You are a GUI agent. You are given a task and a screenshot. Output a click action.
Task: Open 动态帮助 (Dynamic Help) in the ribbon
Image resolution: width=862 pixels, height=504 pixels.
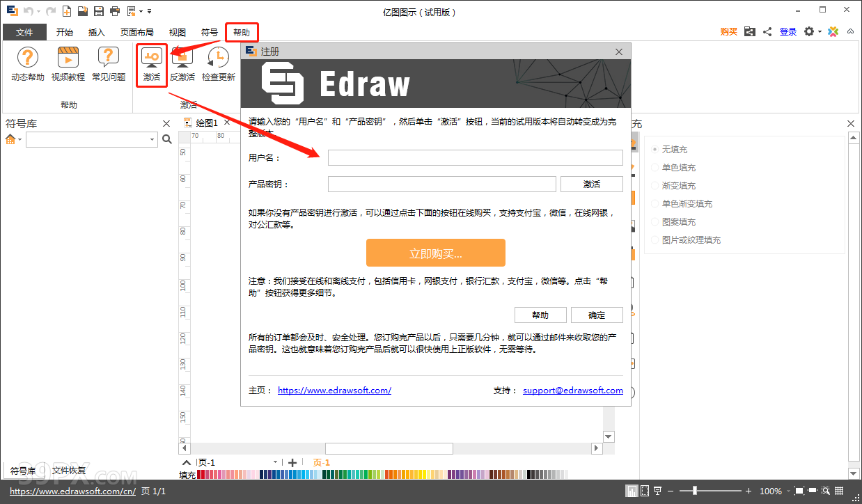28,64
